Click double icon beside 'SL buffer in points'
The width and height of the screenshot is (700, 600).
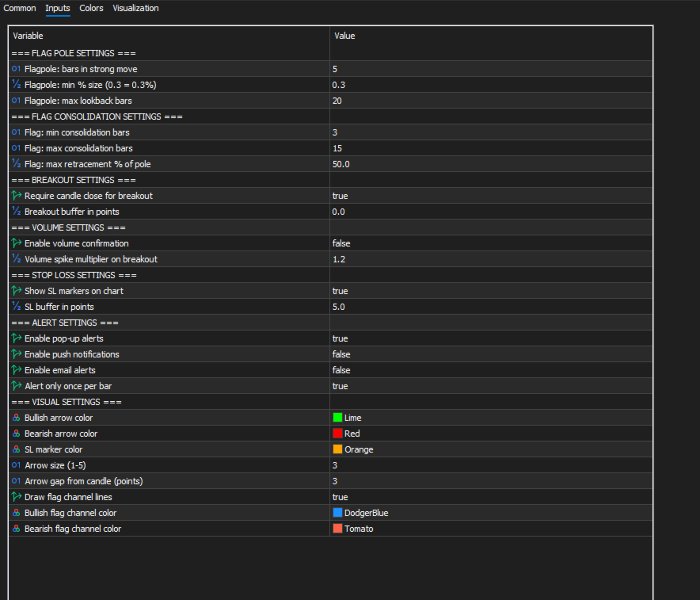point(16,306)
